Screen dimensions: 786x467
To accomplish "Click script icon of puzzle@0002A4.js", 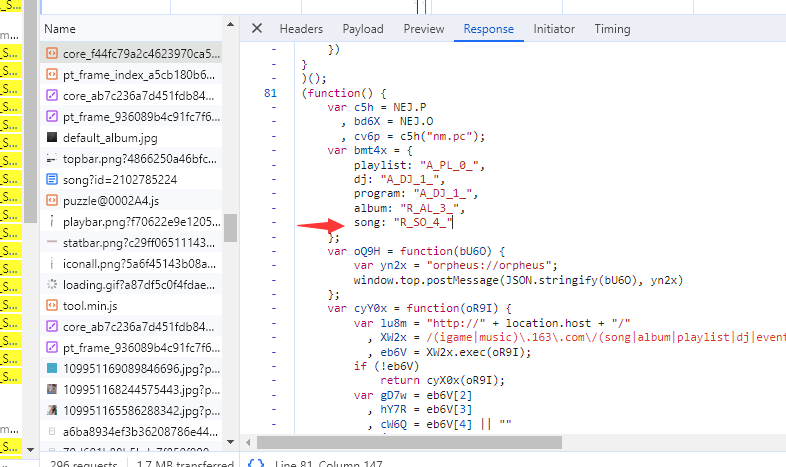I will click(x=52, y=200).
